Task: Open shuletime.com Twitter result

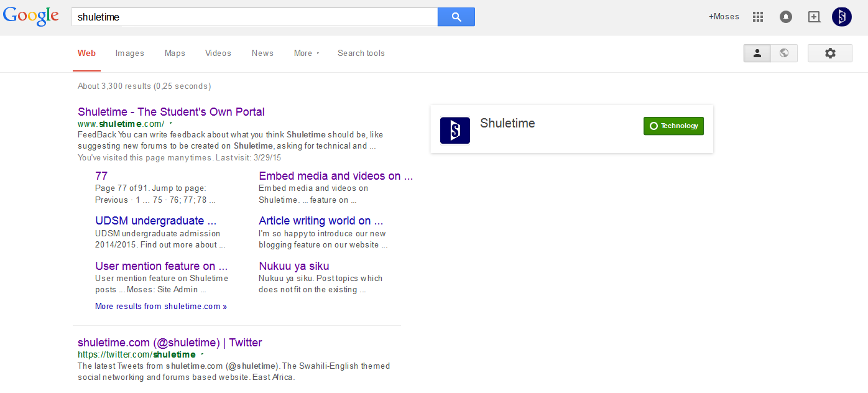Action: 170,343
